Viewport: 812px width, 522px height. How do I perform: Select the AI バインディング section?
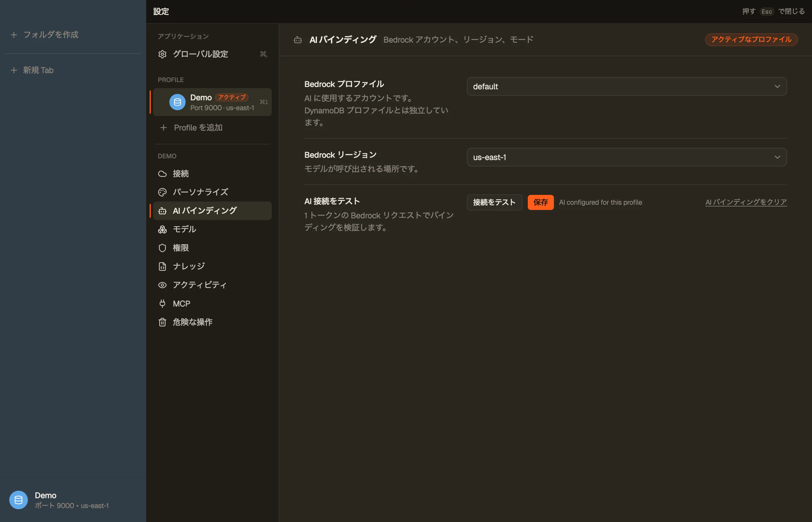click(213, 211)
